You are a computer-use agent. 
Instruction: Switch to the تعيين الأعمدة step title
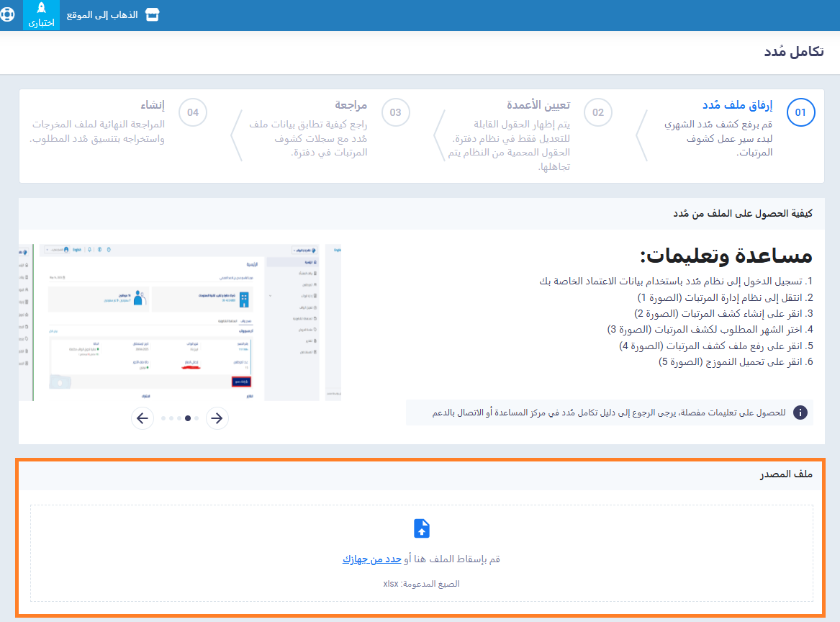tap(538, 105)
